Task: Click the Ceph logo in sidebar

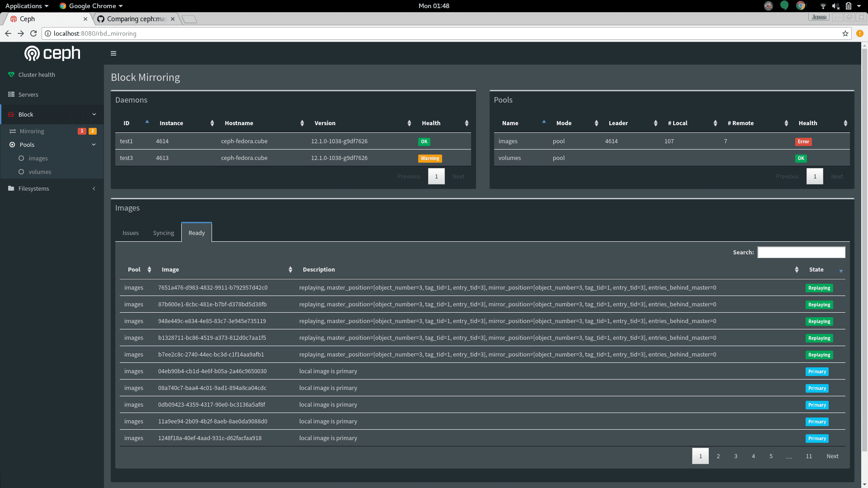Action: pos(52,53)
